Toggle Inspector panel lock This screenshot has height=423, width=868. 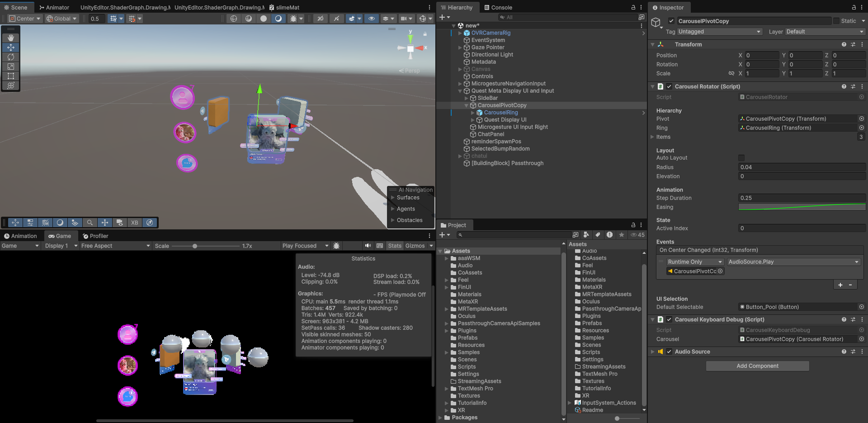[854, 8]
